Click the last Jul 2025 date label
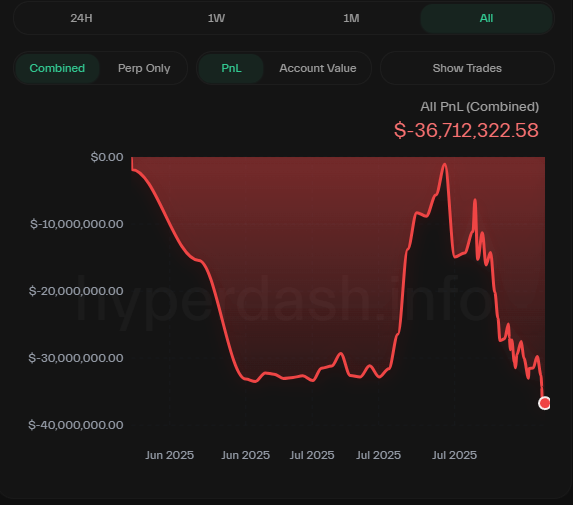The width and height of the screenshot is (573, 505). coord(454,455)
